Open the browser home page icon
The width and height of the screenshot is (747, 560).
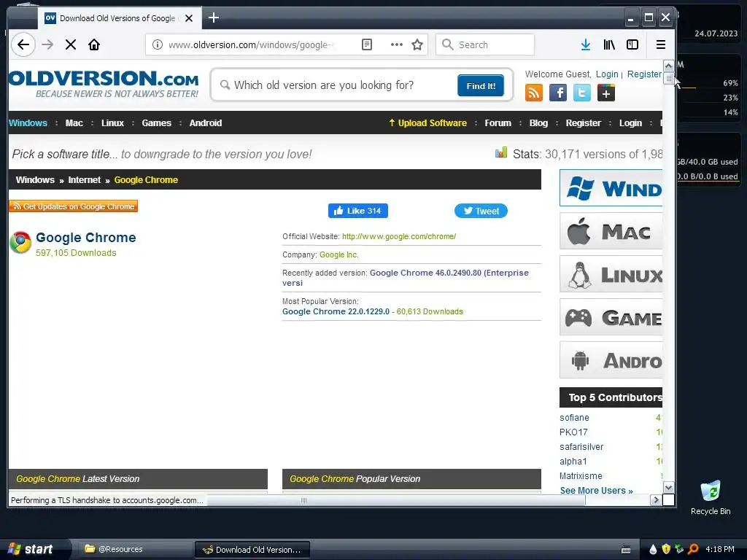click(94, 44)
